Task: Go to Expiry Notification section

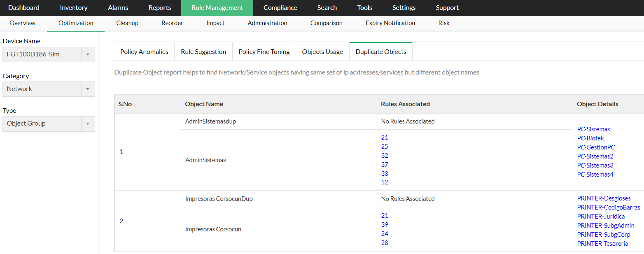Action: click(x=390, y=23)
